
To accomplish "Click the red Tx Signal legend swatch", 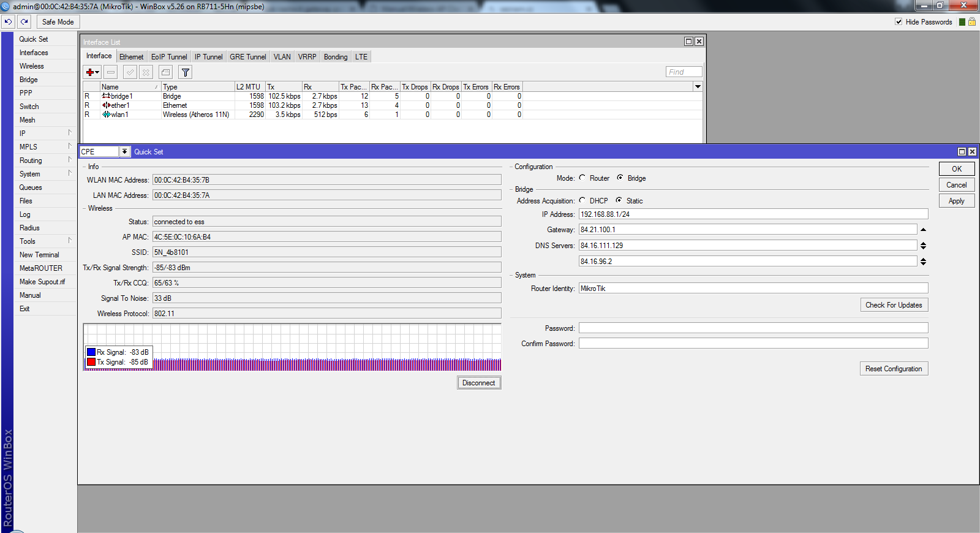I will [x=91, y=362].
